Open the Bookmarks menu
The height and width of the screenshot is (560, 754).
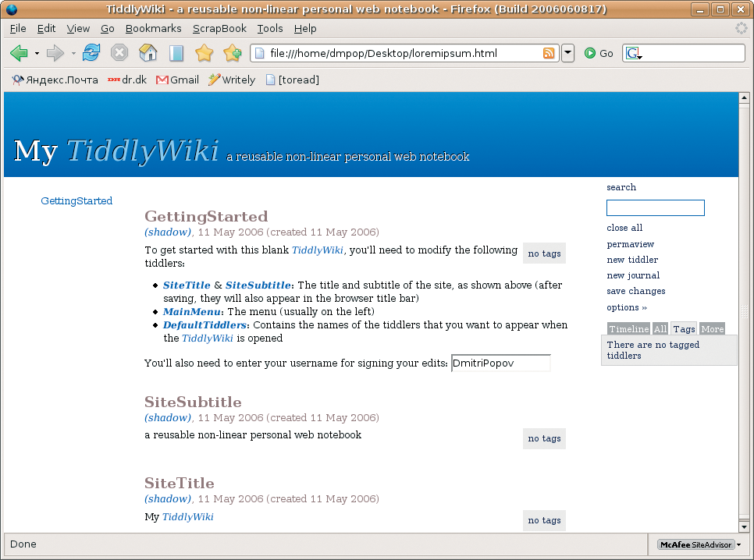[154, 29]
